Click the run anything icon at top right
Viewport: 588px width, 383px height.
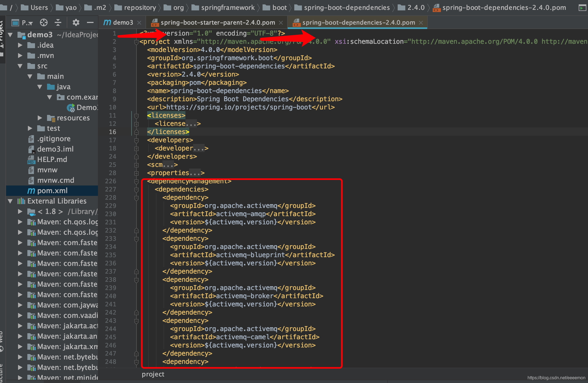point(583,8)
